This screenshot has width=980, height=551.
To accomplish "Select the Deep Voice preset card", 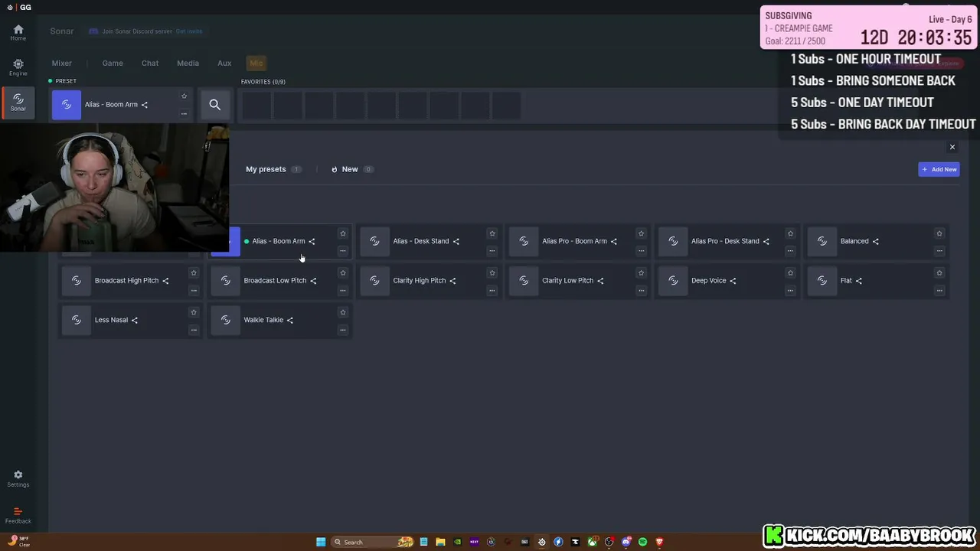I will [728, 281].
